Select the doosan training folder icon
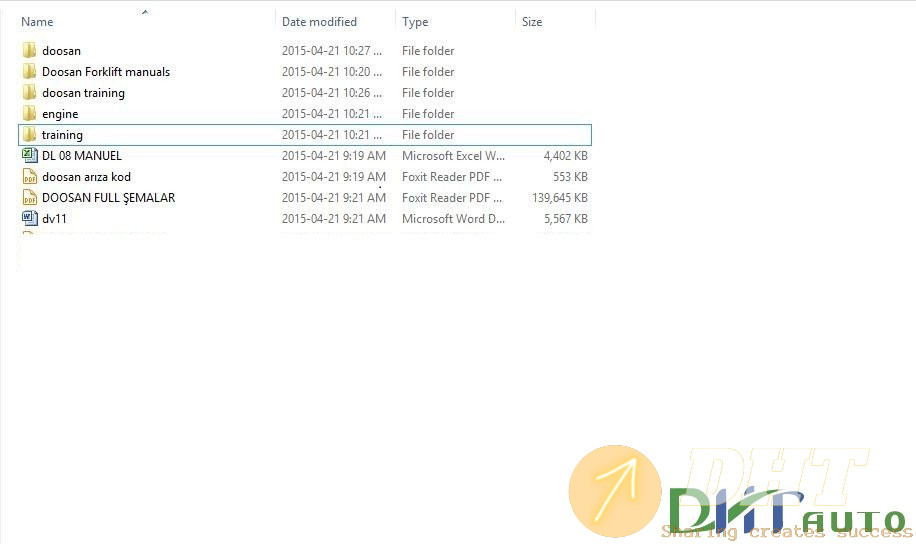The image size is (916, 544). click(29, 92)
